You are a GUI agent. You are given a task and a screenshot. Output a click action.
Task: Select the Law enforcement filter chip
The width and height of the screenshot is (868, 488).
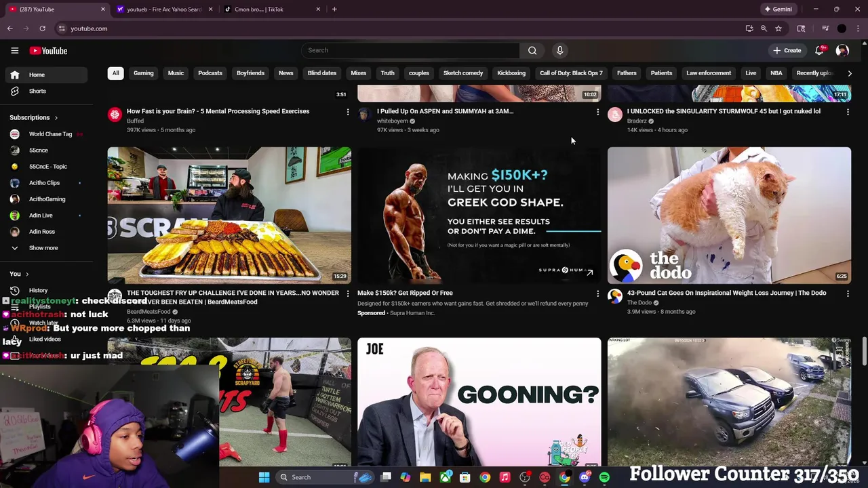[x=709, y=73]
